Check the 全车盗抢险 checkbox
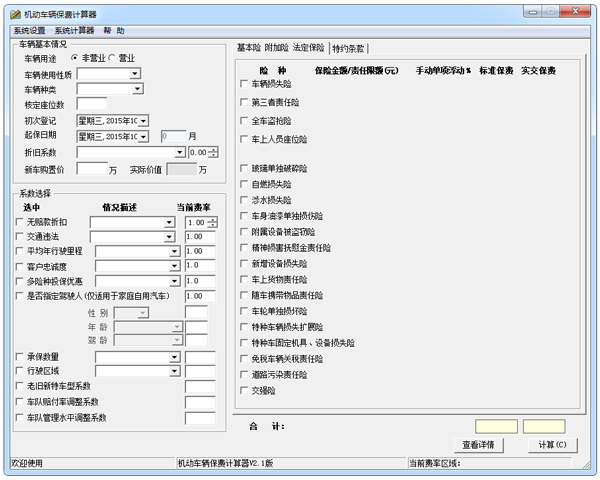 (x=244, y=121)
